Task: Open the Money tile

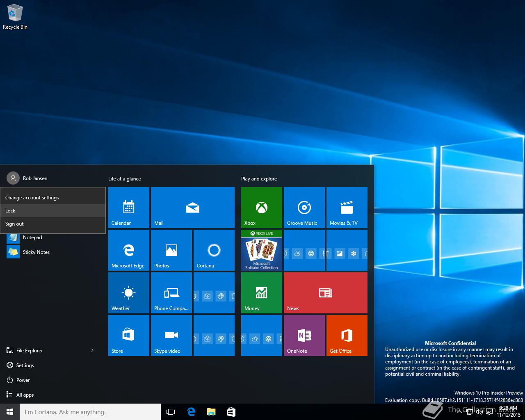Action: click(x=262, y=293)
